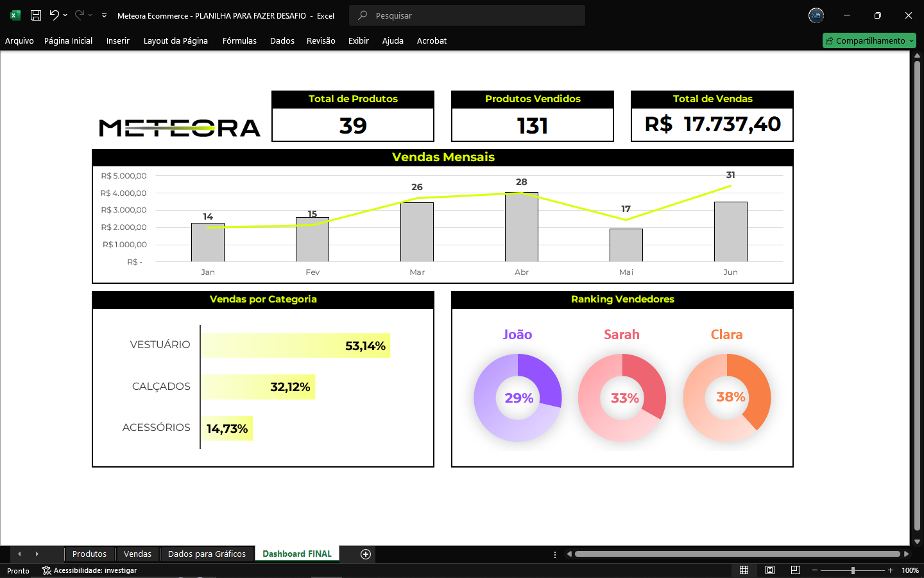Viewport: 924px width, 578px height.
Task: Switch to the Página Inicial tab
Action: 68,40
